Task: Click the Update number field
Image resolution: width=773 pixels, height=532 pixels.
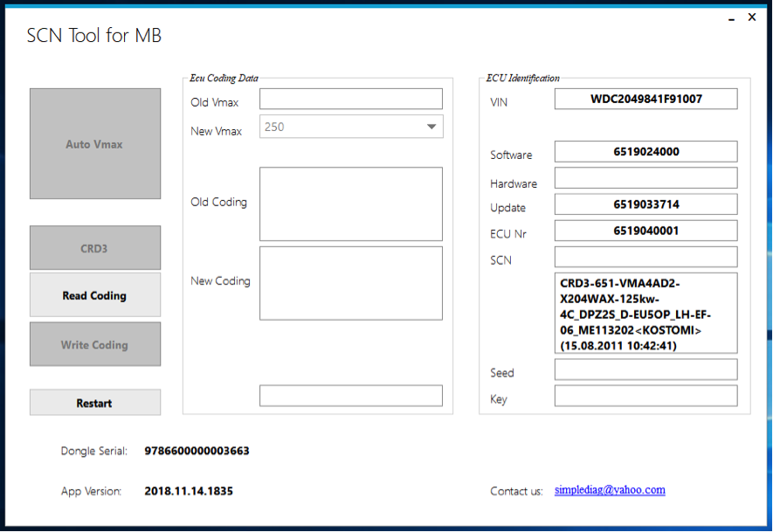Action: [645, 204]
